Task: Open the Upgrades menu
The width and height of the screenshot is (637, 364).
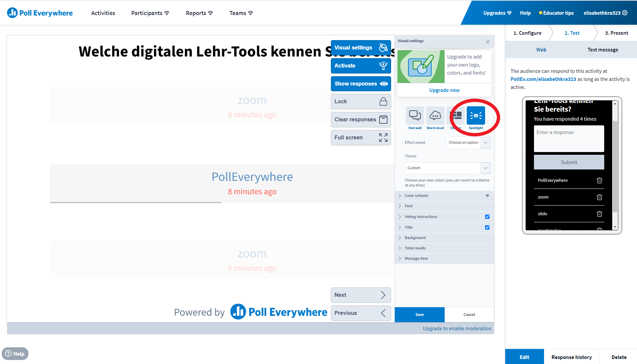Action: pyautogui.click(x=497, y=13)
